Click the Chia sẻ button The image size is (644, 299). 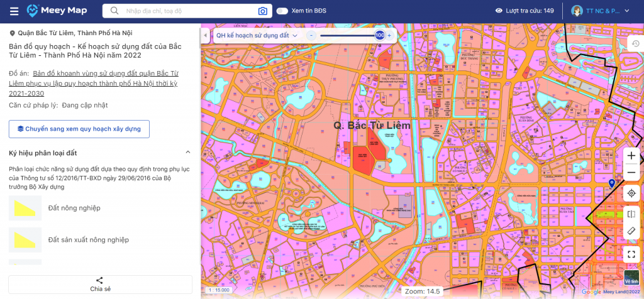100,284
